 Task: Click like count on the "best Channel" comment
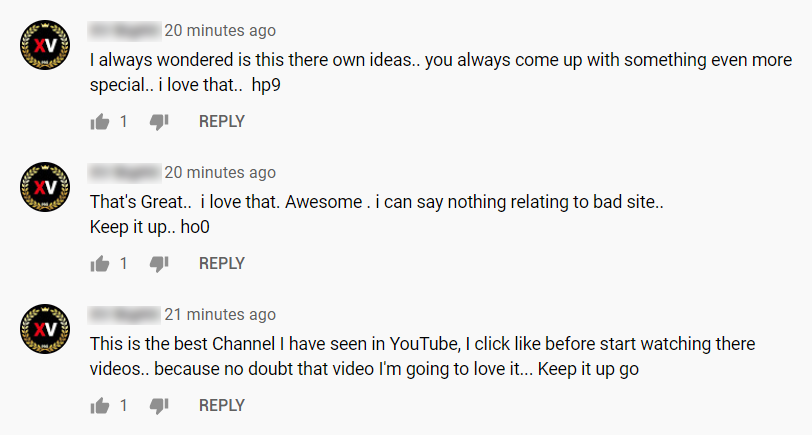(x=124, y=406)
